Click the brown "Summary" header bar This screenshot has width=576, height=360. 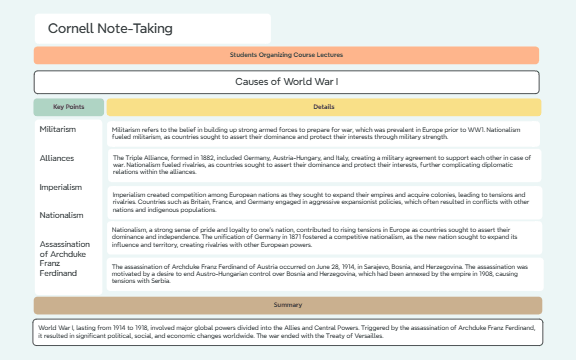click(x=288, y=305)
